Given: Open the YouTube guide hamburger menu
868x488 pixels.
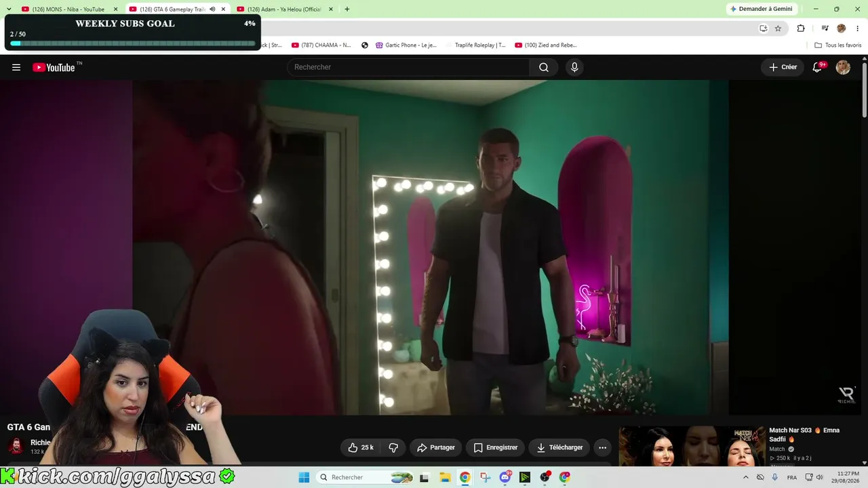Looking at the screenshot, I should pos(16,67).
